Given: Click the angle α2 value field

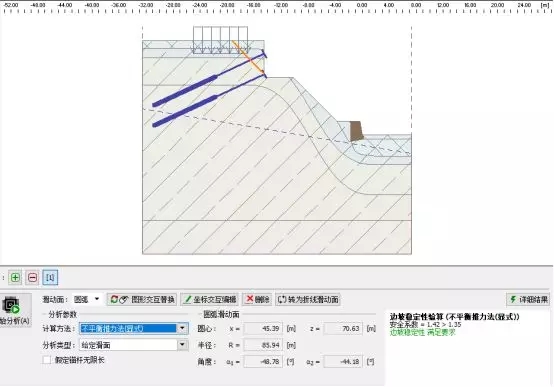Looking at the screenshot, I should point(343,362).
